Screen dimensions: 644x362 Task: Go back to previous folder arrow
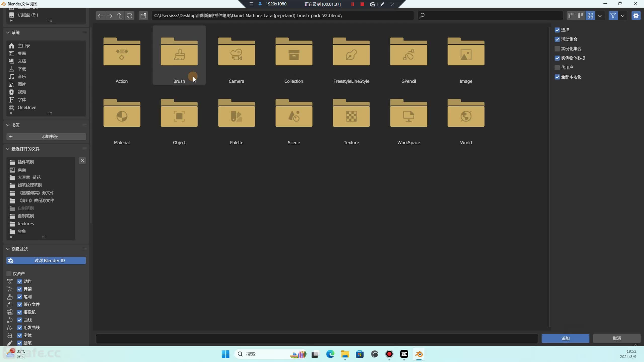click(100, 16)
